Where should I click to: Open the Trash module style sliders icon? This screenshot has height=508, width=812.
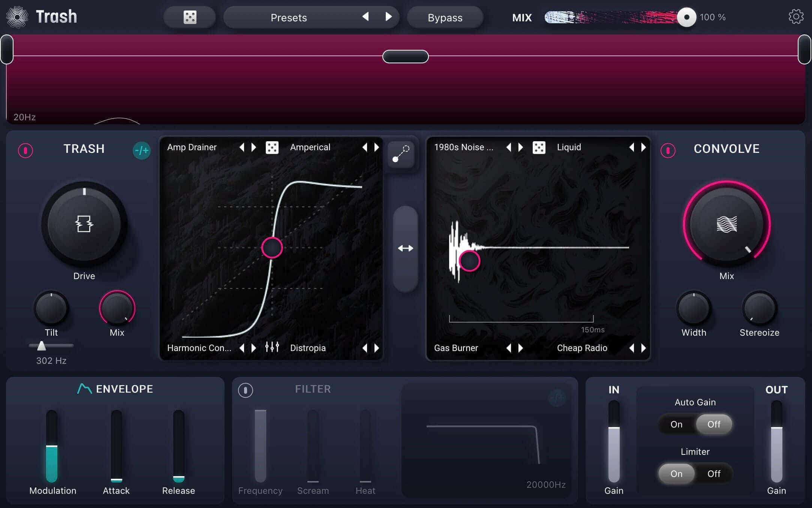pos(272,347)
